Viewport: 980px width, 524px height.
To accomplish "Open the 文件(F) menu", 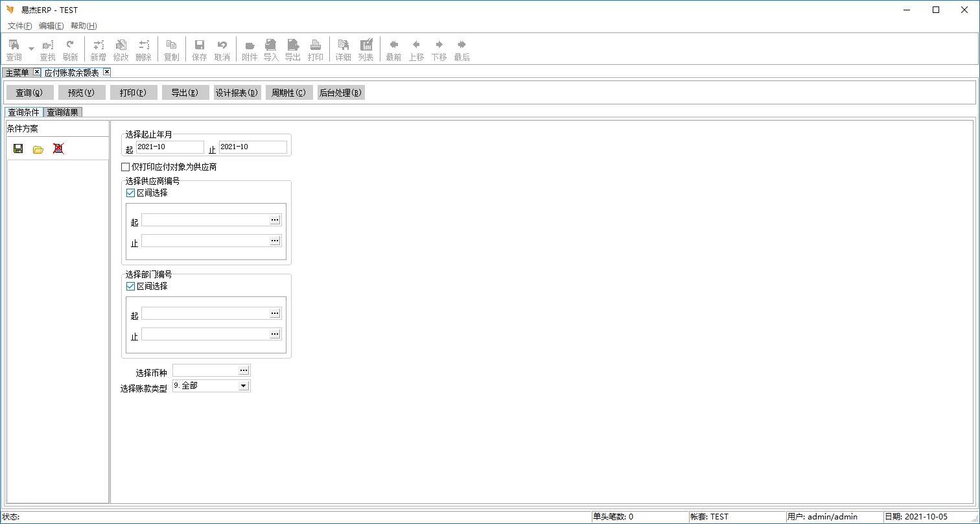I will coord(19,26).
